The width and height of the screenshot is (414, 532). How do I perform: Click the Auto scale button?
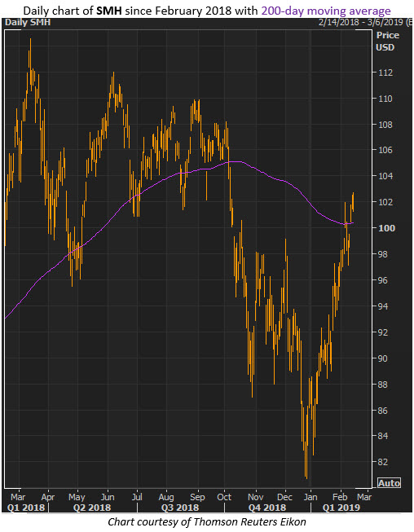(x=390, y=482)
